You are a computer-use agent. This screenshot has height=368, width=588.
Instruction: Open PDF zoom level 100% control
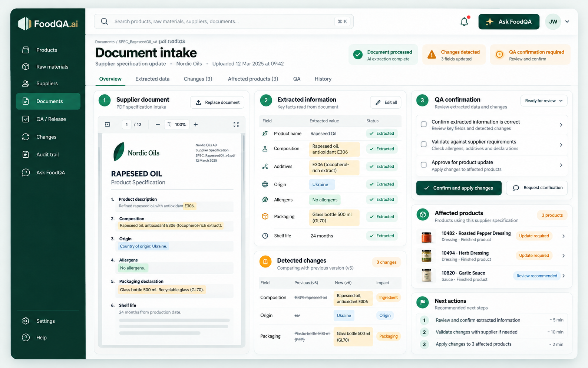(x=177, y=125)
